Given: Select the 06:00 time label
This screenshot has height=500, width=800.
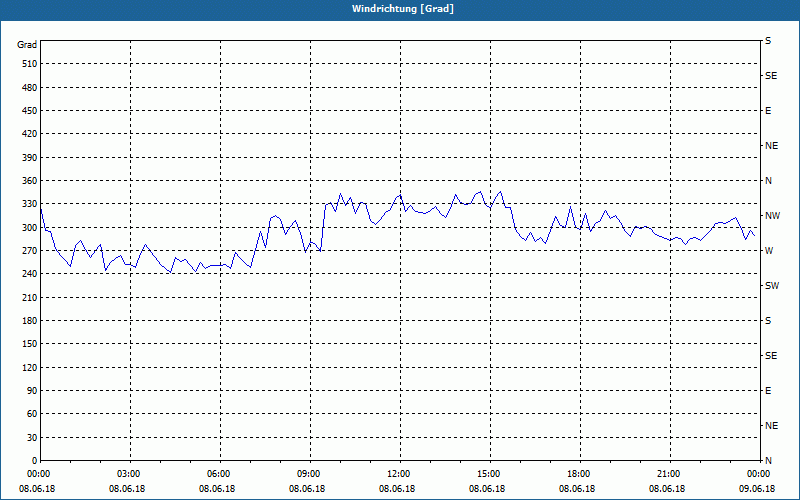Looking at the screenshot, I should 219,474.
